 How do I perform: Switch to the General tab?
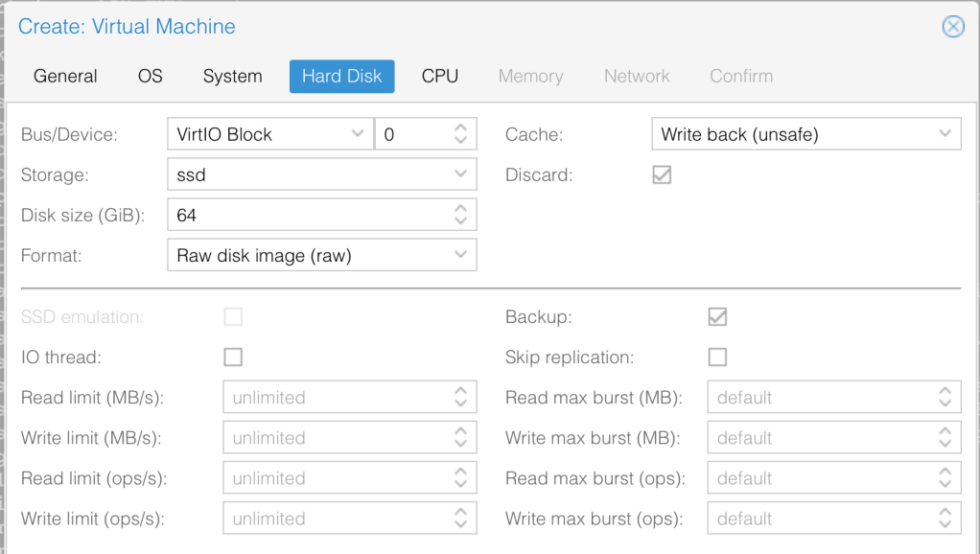tap(65, 77)
